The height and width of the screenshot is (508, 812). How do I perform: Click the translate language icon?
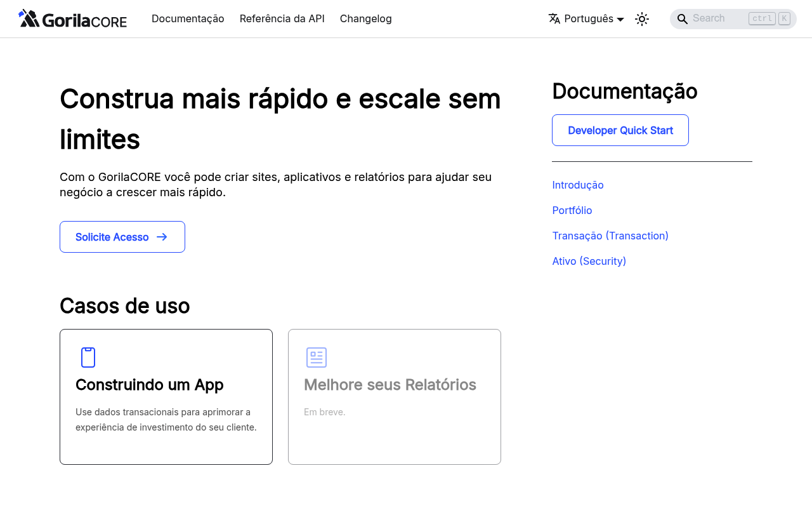pyautogui.click(x=554, y=18)
